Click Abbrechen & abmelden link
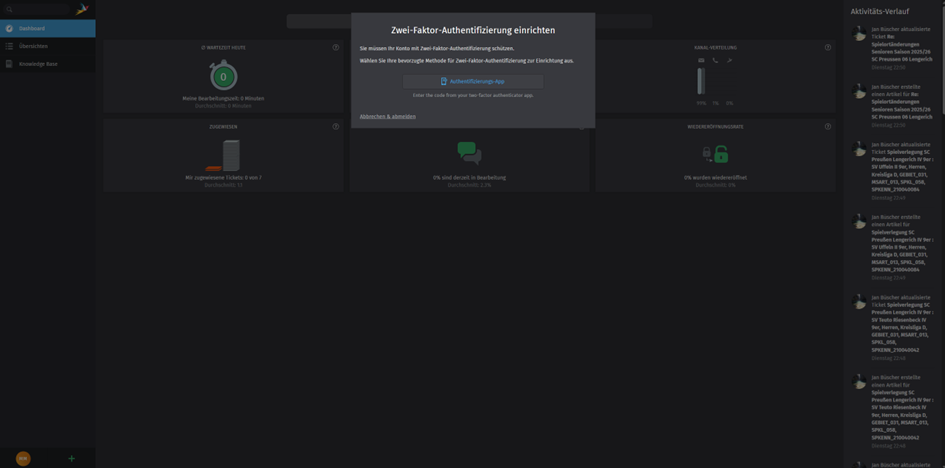Screen dimensions: 945x468 click(387, 117)
